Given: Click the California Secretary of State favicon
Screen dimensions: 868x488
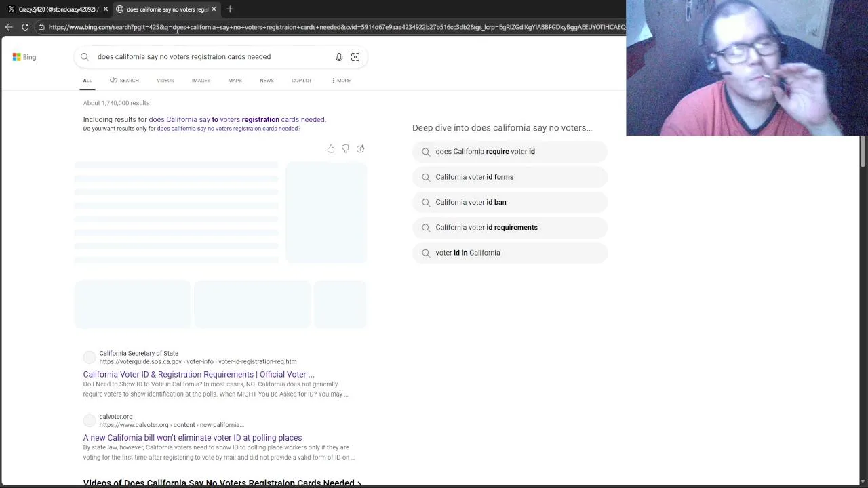Looking at the screenshot, I should pos(90,357).
